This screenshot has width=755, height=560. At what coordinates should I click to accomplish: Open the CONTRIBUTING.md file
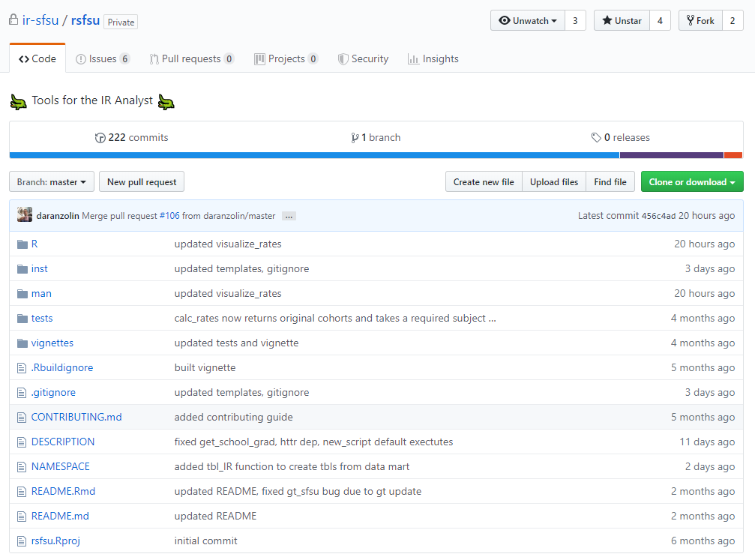tap(76, 417)
